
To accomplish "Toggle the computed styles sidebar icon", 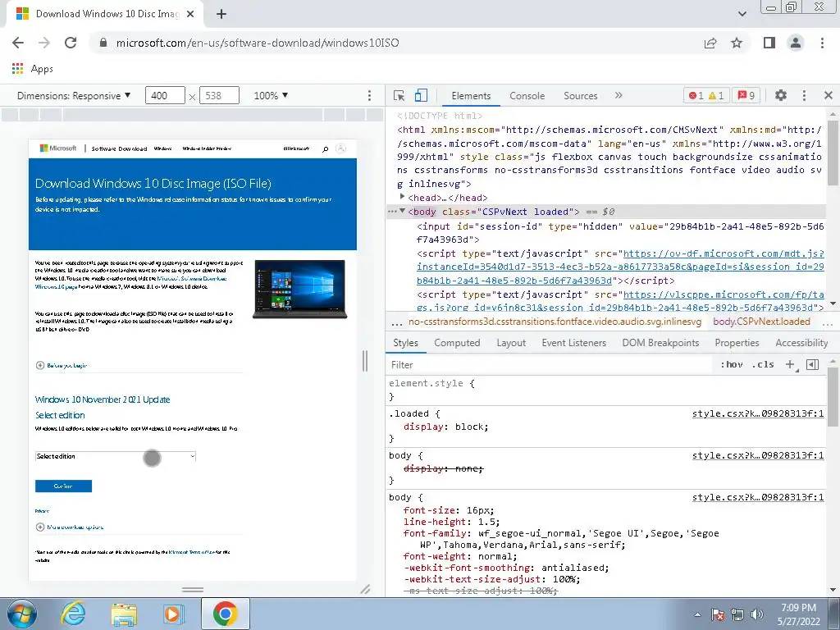I will click(813, 365).
